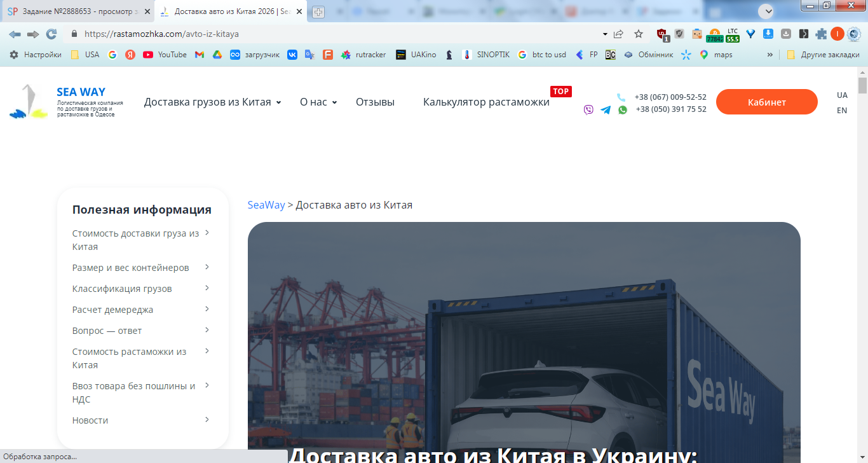Open the Yandex bookmark icon
This screenshot has width=868, height=463.
[130, 55]
